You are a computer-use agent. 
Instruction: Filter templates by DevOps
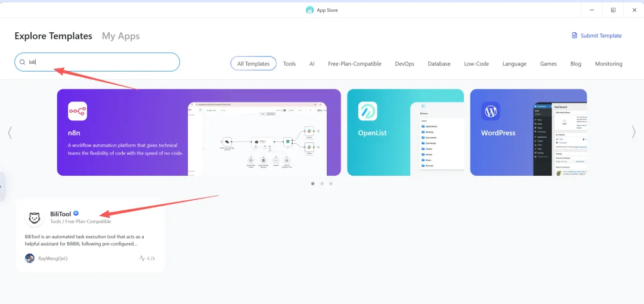click(404, 64)
